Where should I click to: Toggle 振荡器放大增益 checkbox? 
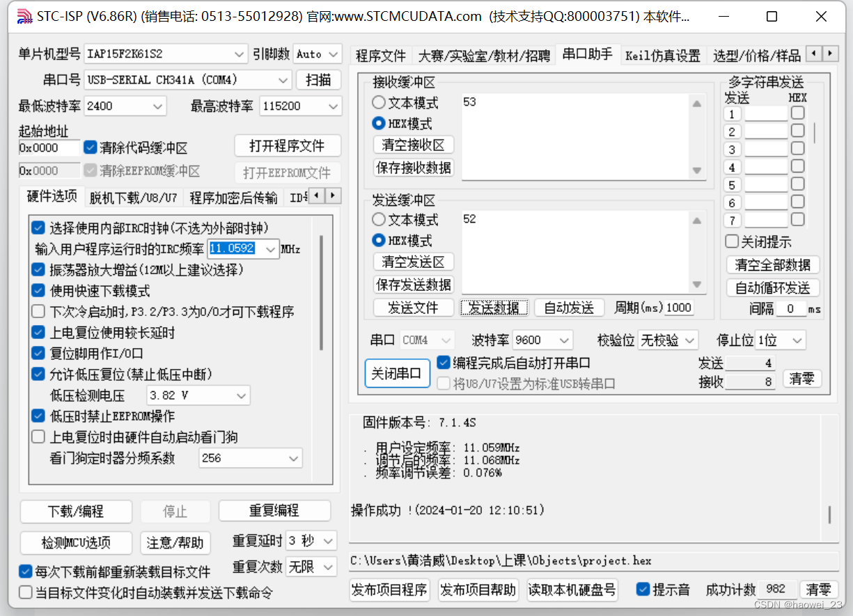(x=38, y=269)
